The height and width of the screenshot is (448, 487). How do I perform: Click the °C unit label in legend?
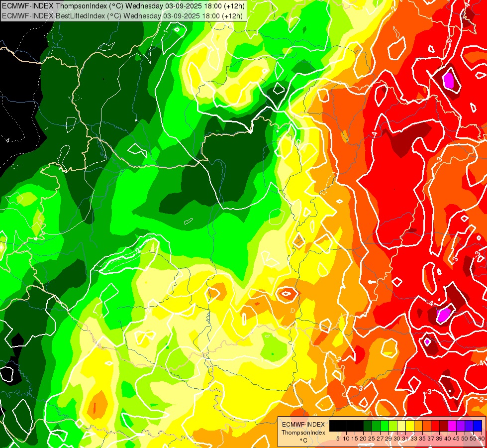(x=304, y=440)
